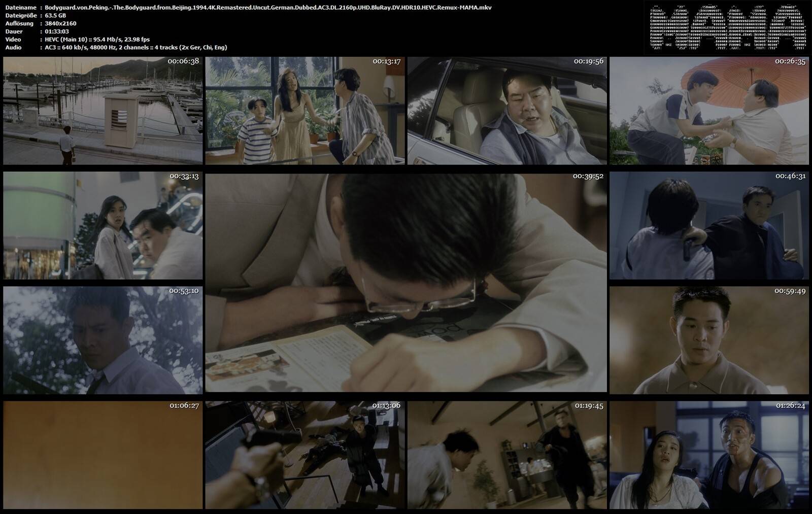812x514 pixels.
Task: Select the thumbnail at 00:59:49
Action: [709, 340]
